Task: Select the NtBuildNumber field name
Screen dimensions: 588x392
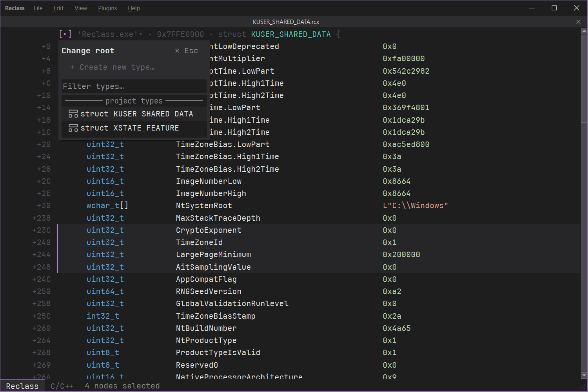Action: [206, 328]
